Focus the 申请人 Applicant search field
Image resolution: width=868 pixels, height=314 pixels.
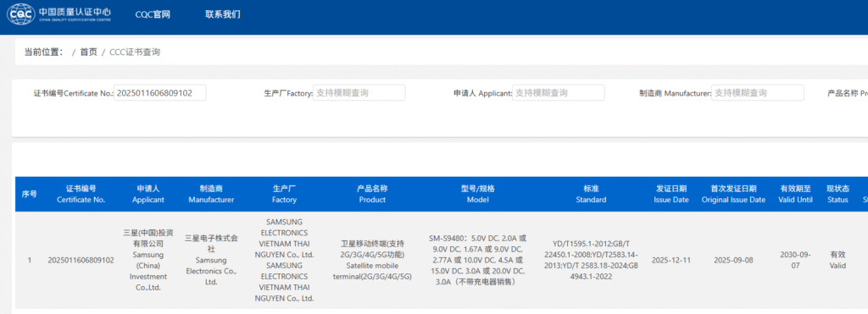[559, 93]
